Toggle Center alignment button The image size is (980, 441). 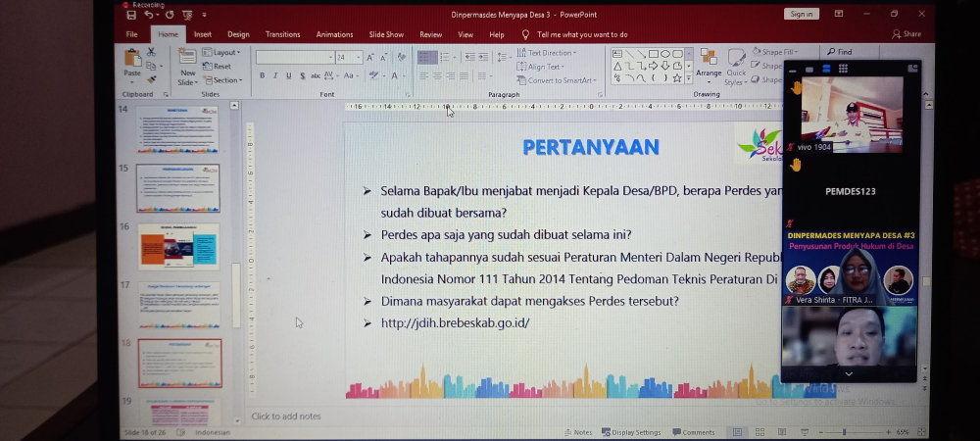[x=437, y=75]
